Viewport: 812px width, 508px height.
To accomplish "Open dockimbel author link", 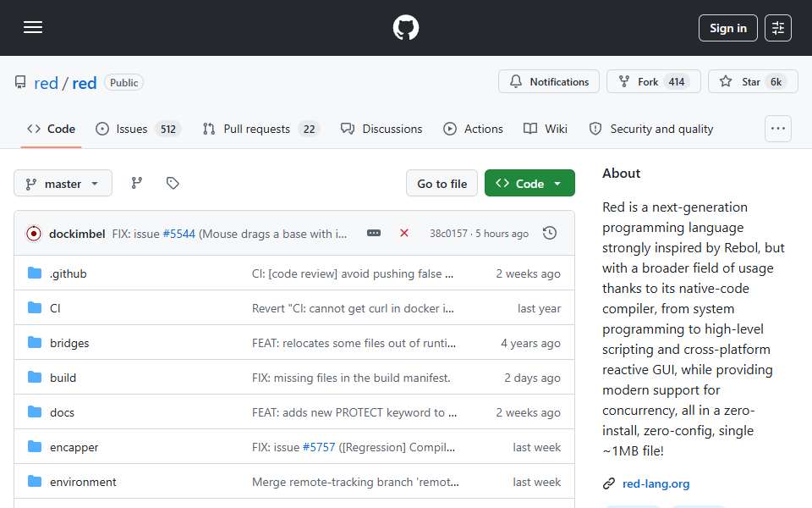I will point(77,235).
